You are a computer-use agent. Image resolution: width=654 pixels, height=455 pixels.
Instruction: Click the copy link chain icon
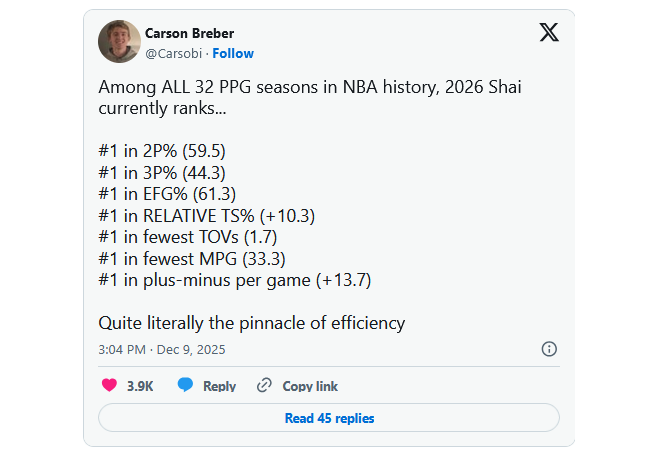pyautogui.click(x=264, y=385)
